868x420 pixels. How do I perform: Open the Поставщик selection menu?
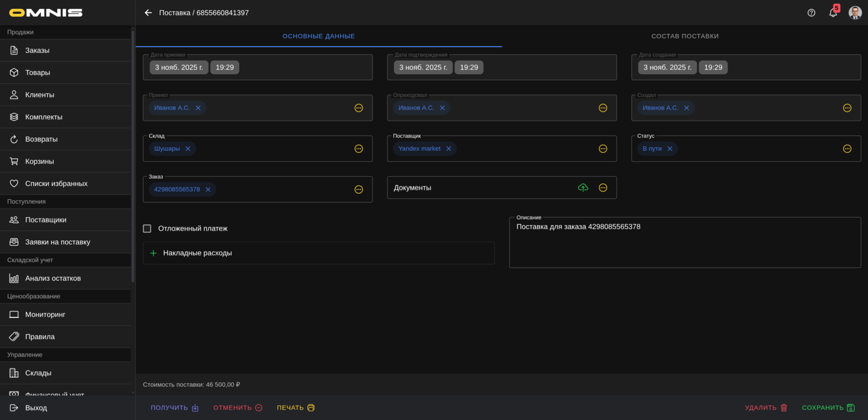[x=603, y=148]
